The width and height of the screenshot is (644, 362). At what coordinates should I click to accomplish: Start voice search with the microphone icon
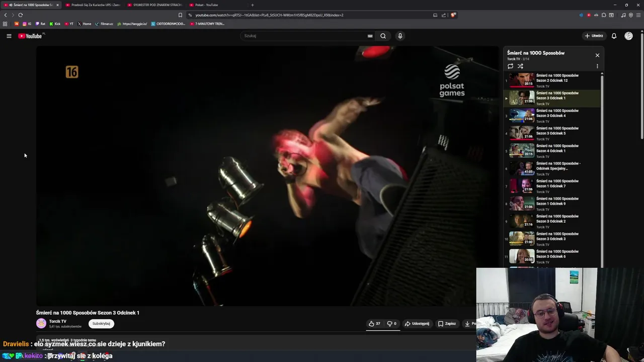tap(400, 36)
